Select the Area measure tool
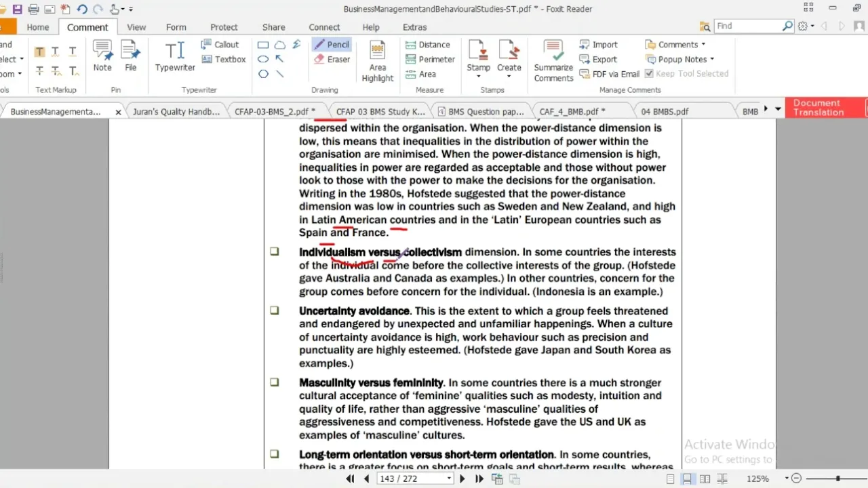Viewport: 868px width, 488px height. coord(420,74)
